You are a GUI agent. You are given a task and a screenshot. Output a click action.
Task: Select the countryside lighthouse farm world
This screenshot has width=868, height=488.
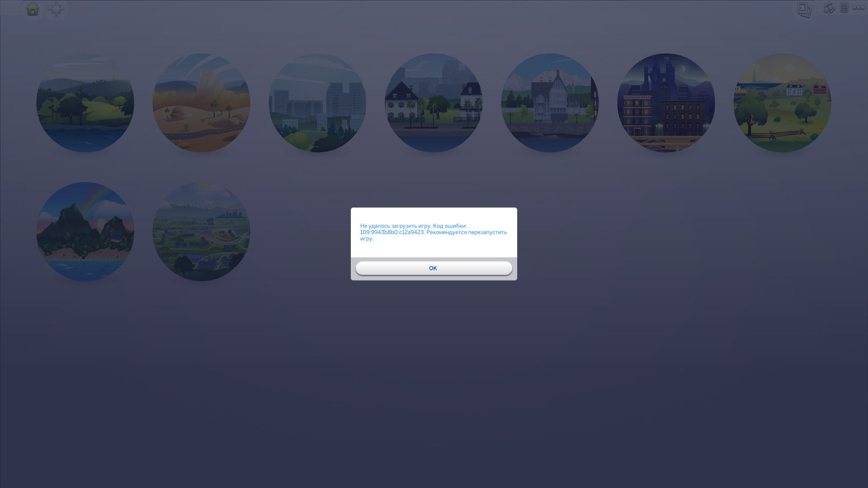(x=782, y=103)
